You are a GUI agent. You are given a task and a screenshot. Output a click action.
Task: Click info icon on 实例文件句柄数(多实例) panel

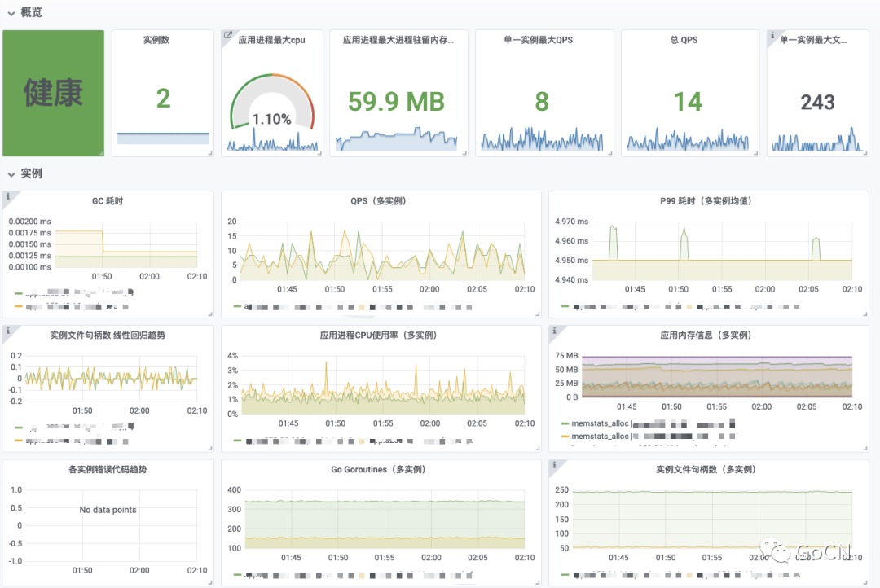(x=554, y=464)
